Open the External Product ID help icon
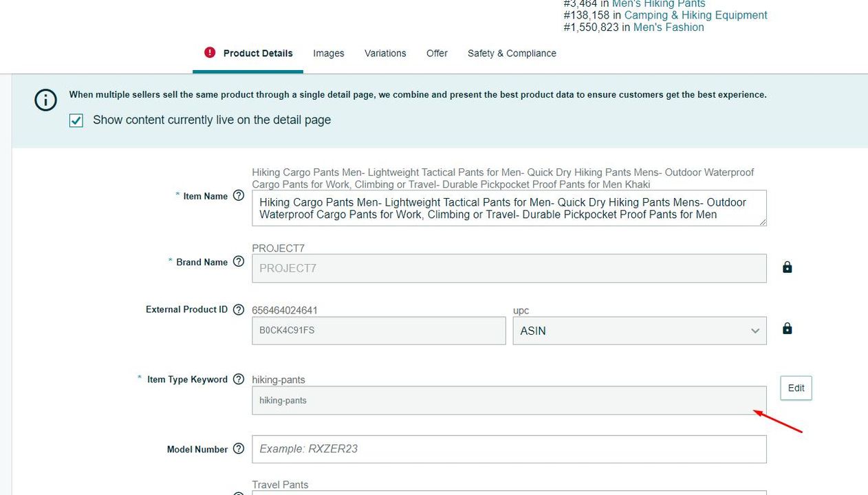The image size is (868, 495). click(239, 309)
